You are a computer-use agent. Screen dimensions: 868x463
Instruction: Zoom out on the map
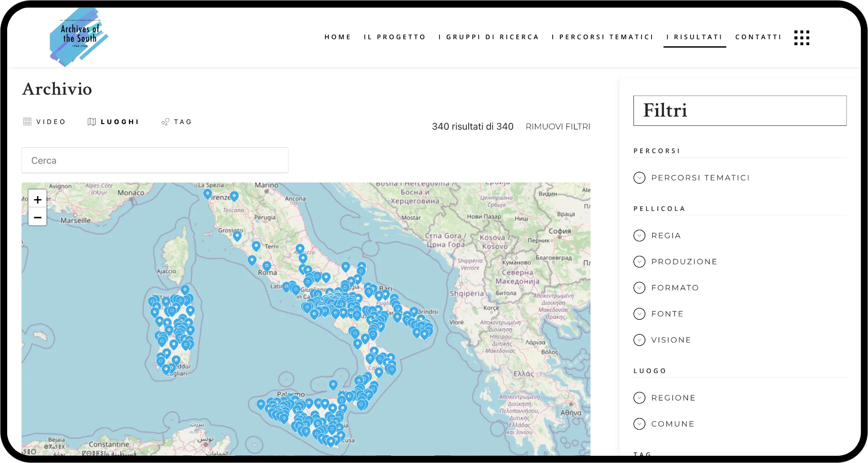38,218
